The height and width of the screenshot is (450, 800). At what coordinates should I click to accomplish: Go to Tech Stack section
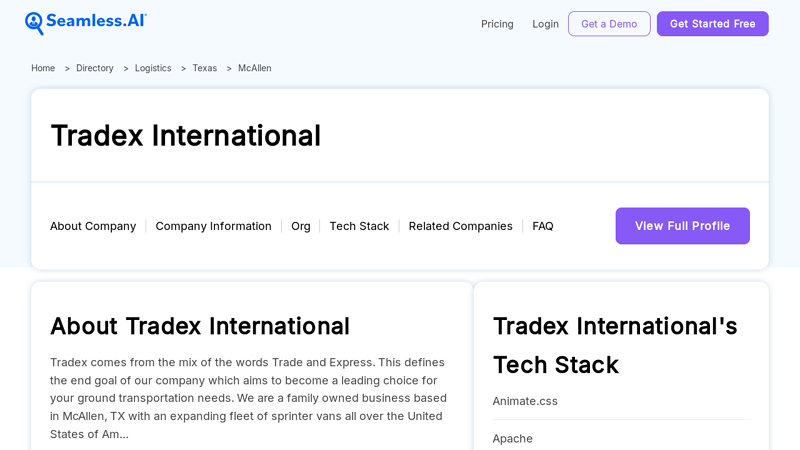(359, 226)
